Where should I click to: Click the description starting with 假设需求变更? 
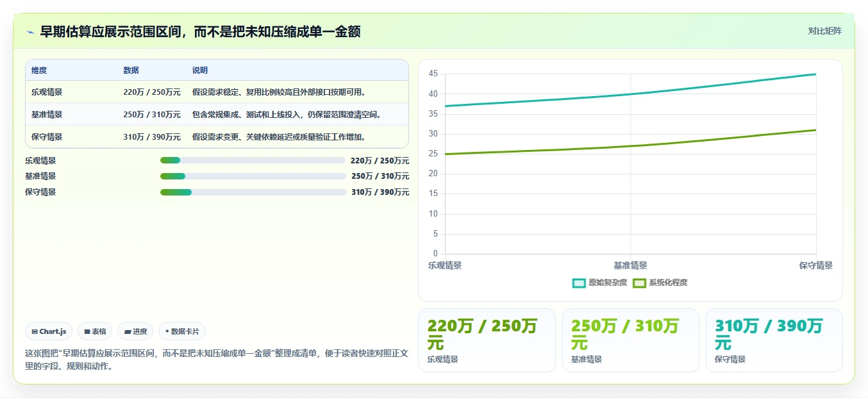coord(280,137)
